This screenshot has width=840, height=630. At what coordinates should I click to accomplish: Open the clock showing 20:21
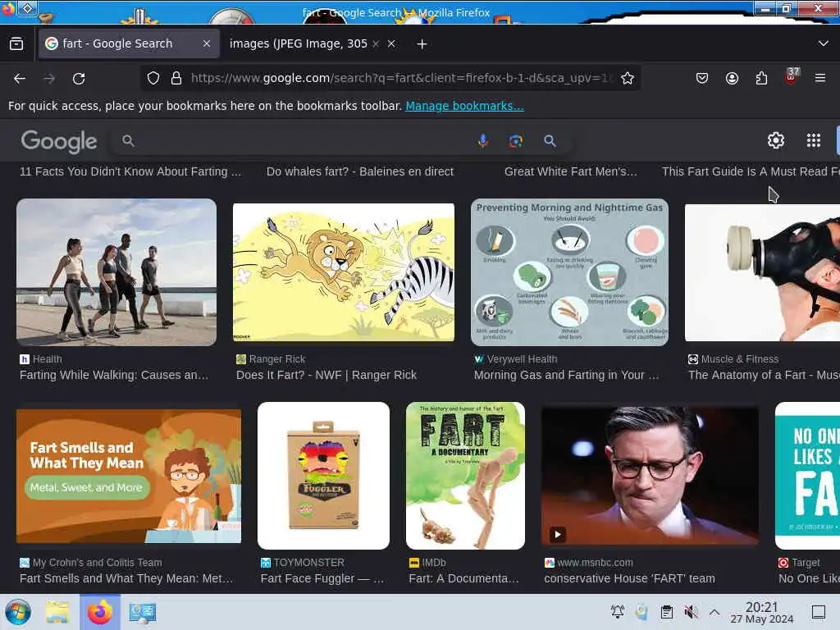click(x=762, y=612)
